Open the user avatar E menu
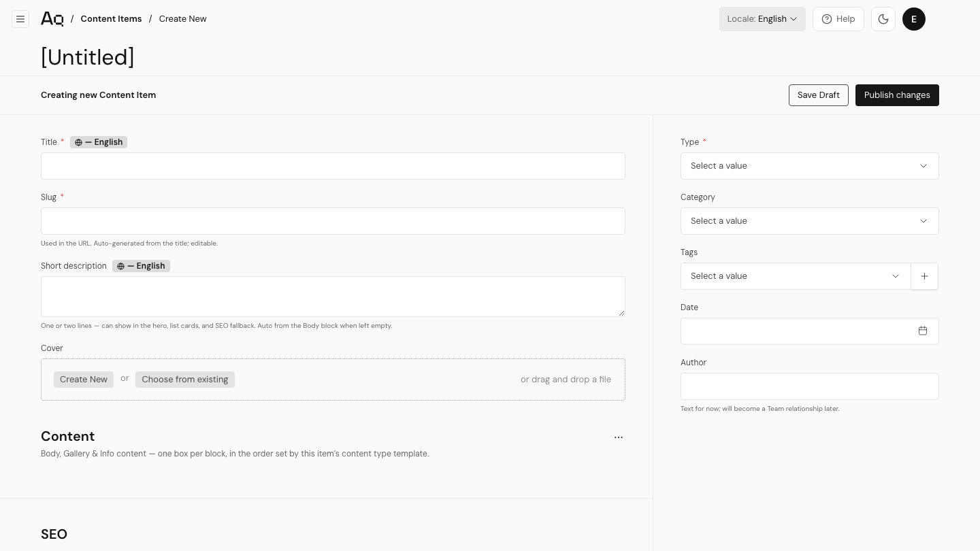The height and width of the screenshot is (551, 980). 914,19
